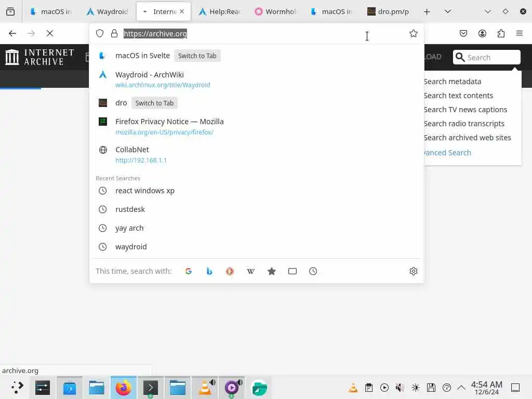The height and width of the screenshot is (399, 532).
Task: Choose Search TV news captions option
Action: tap(465, 110)
